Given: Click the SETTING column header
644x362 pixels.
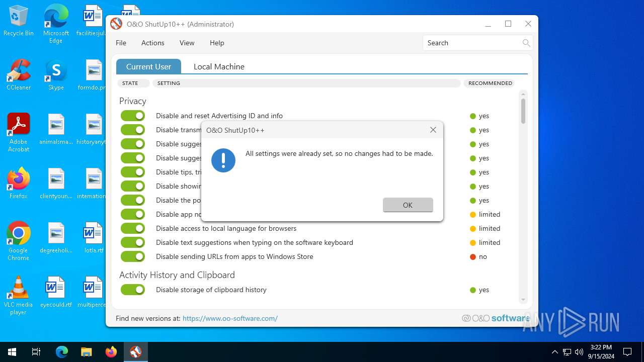Looking at the screenshot, I should tap(306, 83).
